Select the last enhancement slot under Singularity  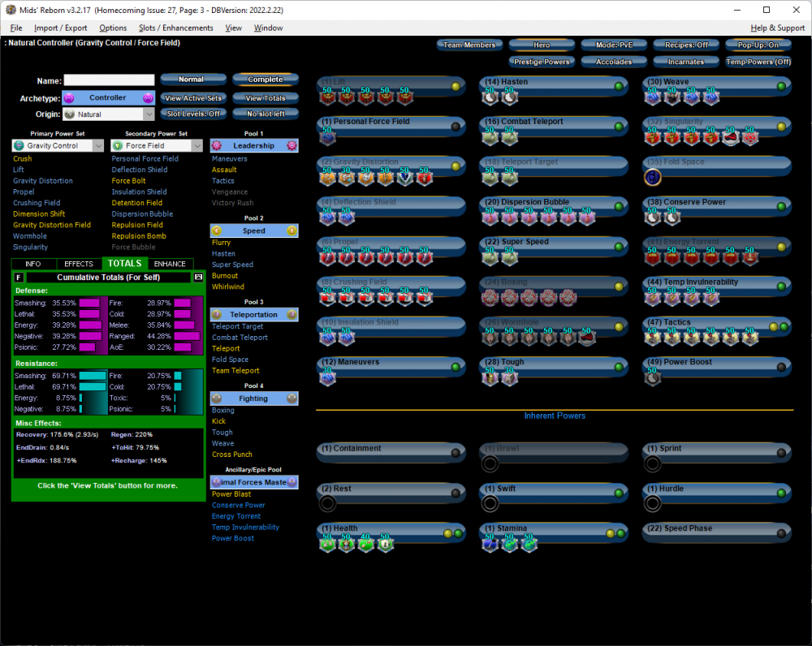point(750,137)
